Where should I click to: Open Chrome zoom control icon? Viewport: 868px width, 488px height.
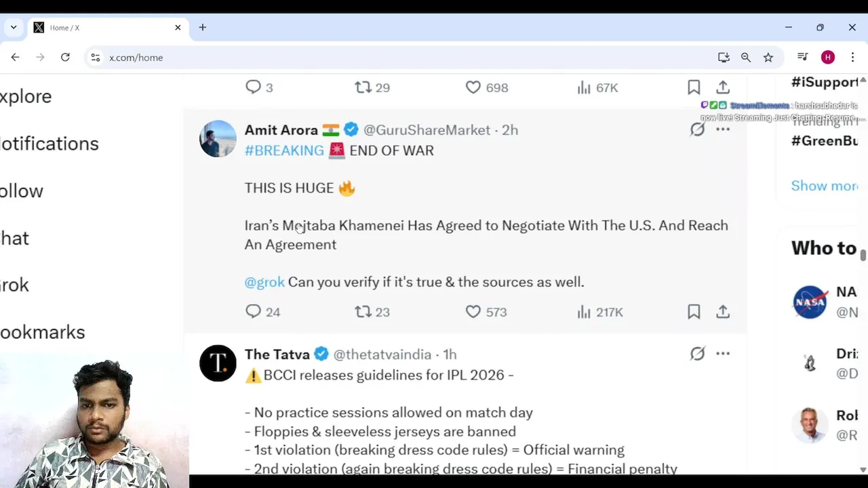[746, 58]
